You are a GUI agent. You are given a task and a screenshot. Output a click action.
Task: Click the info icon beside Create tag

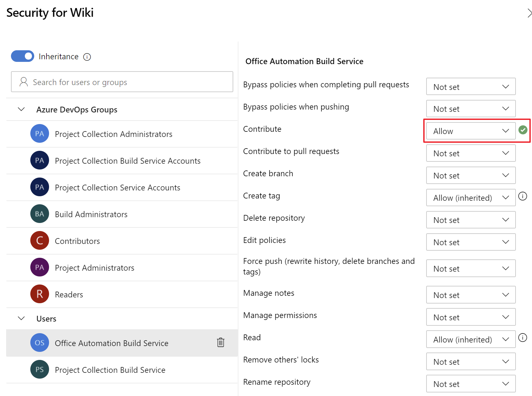click(x=523, y=196)
